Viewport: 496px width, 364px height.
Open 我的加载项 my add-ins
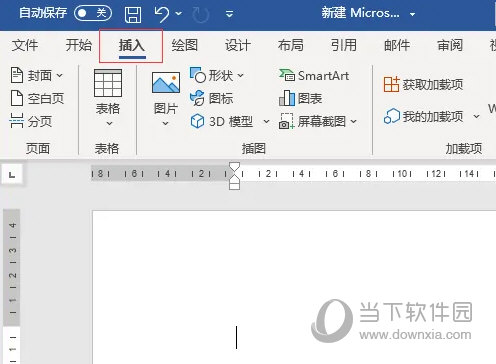(423, 116)
